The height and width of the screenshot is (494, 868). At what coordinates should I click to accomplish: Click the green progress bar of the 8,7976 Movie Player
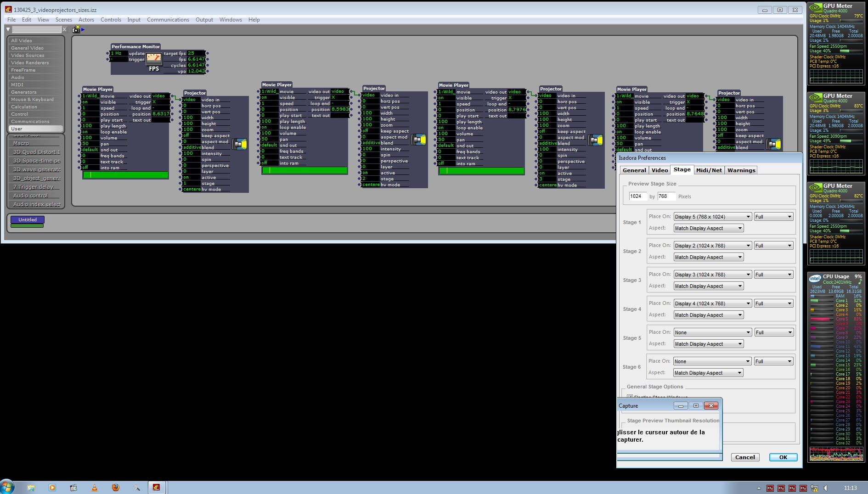(x=481, y=171)
